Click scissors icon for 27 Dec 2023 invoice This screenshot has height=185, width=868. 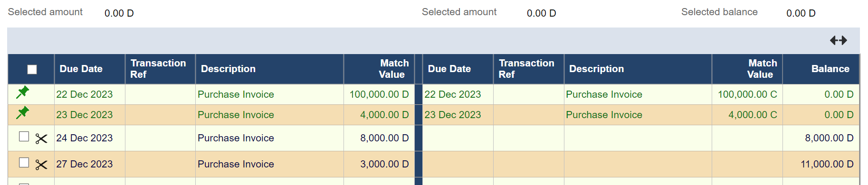(x=41, y=165)
